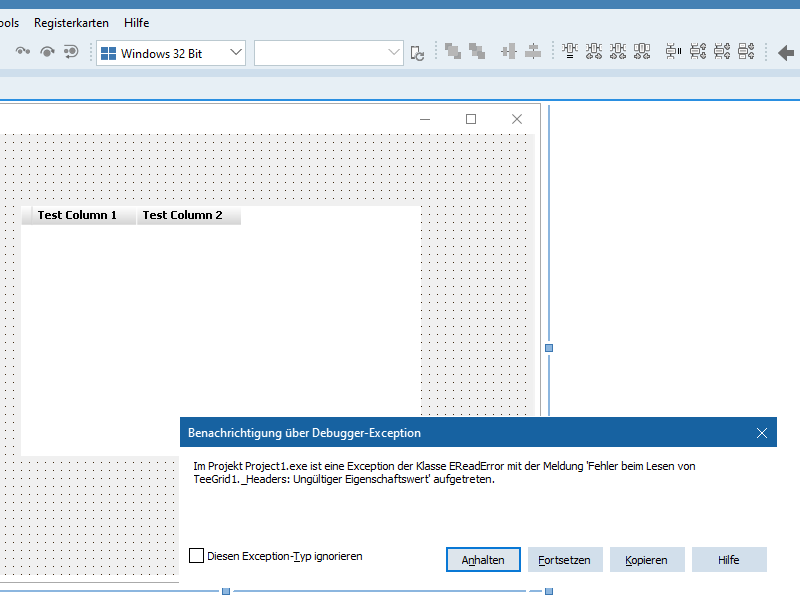Close the Debugger-Exception notification dialog
Viewport: 800px width, 600px height.
(x=762, y=433)
